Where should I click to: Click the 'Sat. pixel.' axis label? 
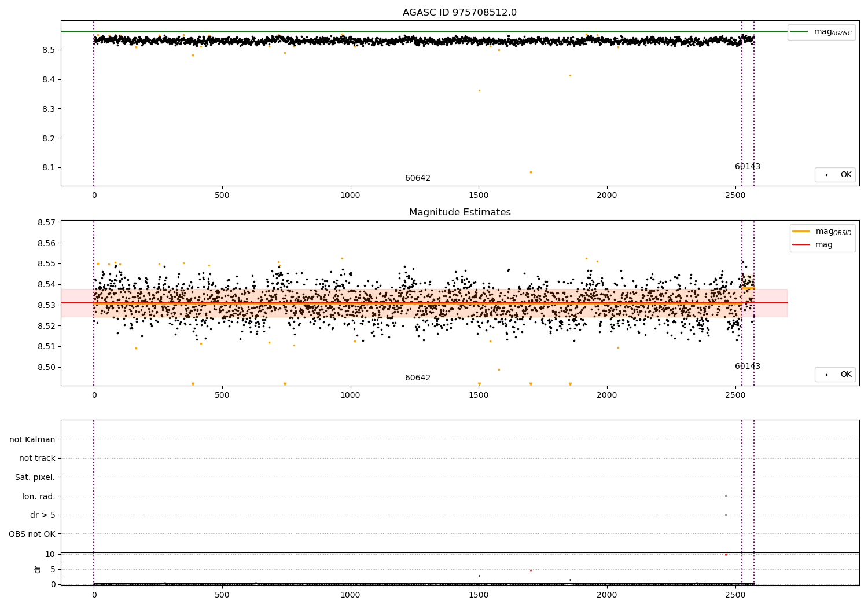coord(35,477)
